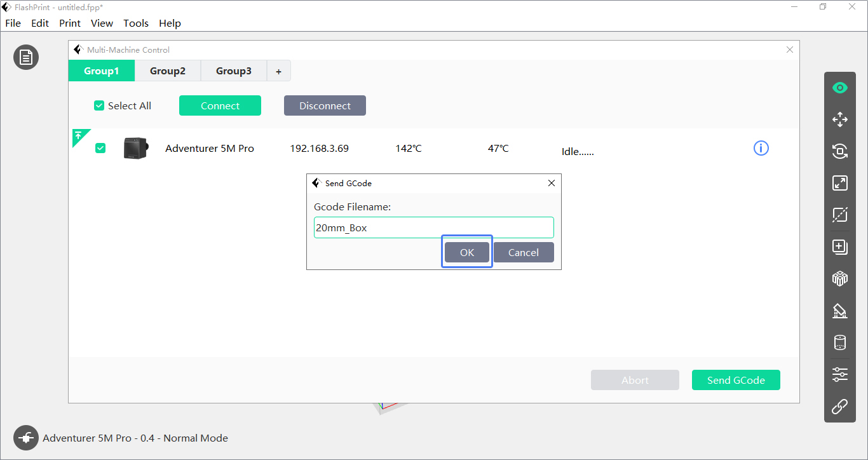This screenshot has width=868, height=460.
Task: Click the file document icon at top left
Action: [x=26, y=57]
